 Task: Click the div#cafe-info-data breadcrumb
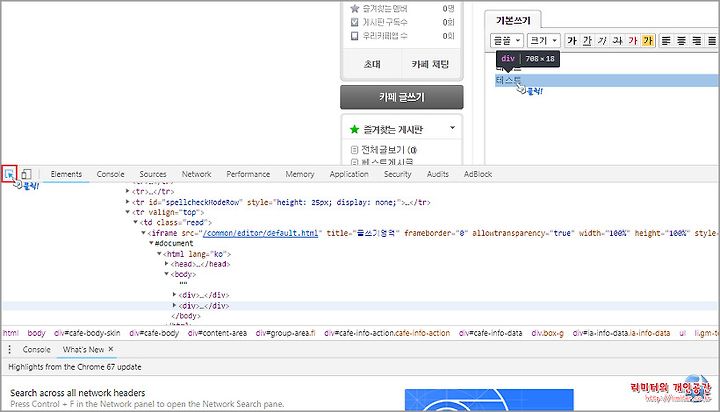point(490,333)
